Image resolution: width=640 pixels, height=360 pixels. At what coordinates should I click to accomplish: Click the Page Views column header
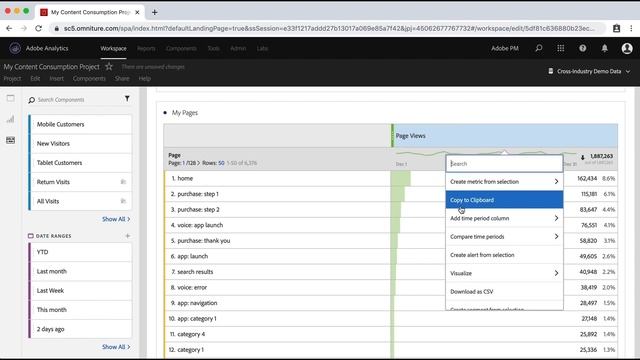504,136
